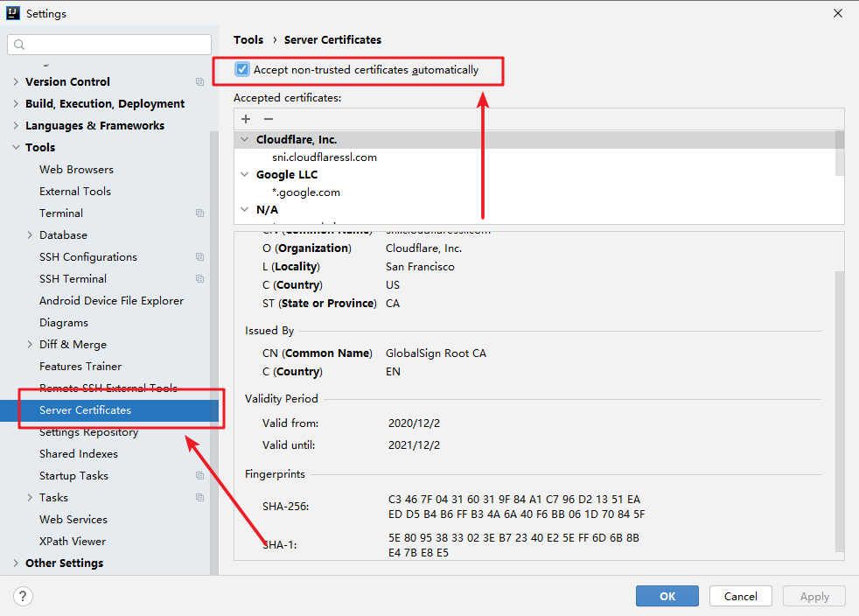Select SSH Configurations in sidebar

pos(88,257)
